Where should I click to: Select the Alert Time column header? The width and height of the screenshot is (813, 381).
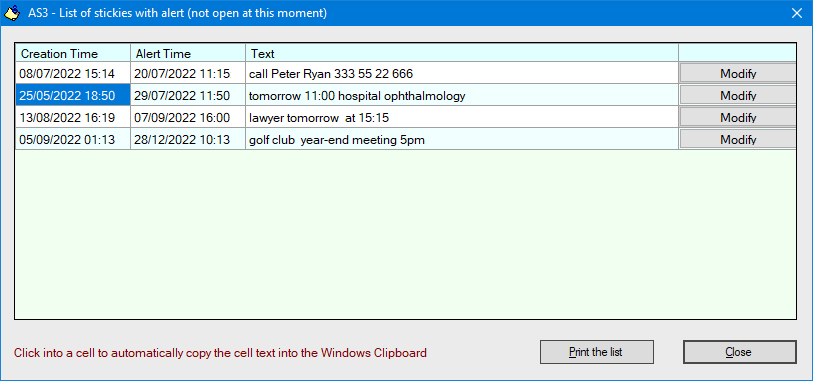click(188, 53)
